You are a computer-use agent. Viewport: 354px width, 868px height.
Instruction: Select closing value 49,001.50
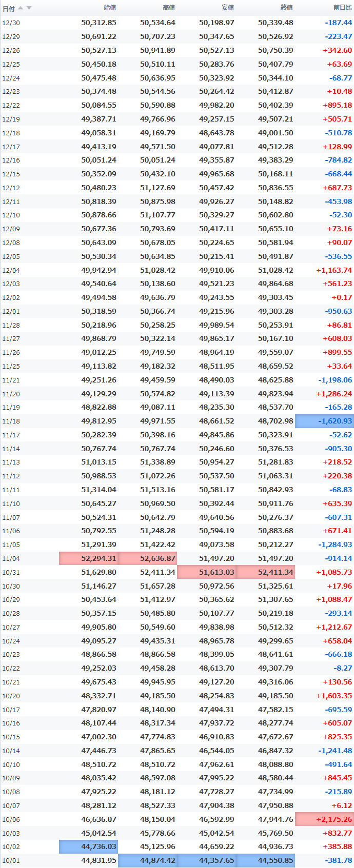point(276,133)
